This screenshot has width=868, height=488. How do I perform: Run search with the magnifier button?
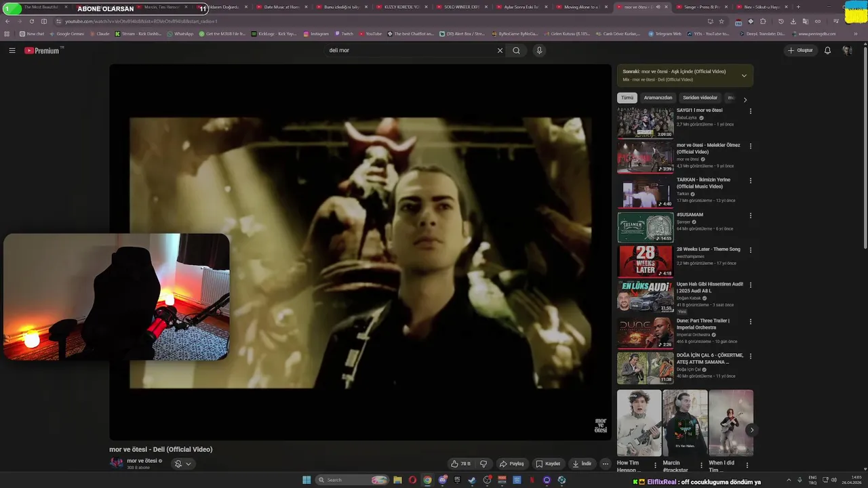(516, 50)
